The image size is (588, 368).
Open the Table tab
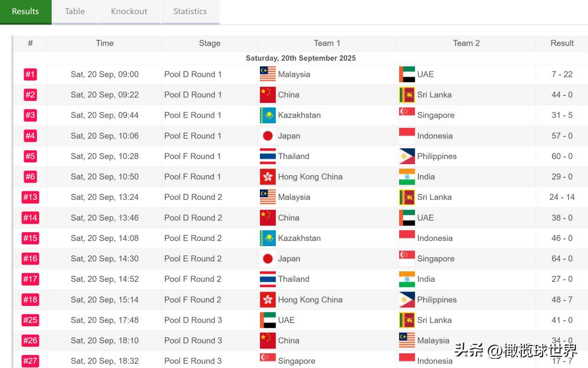(75, 12)
